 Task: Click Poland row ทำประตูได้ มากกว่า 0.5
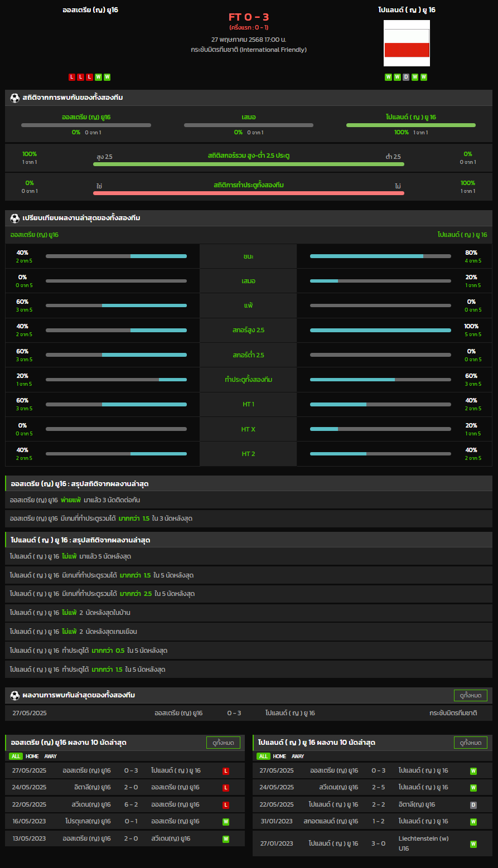(x=249, y=651)
